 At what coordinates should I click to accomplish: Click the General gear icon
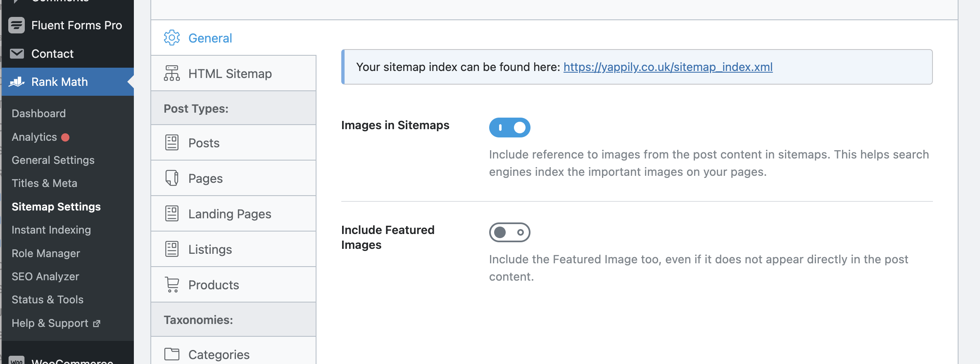coord(171,38)
